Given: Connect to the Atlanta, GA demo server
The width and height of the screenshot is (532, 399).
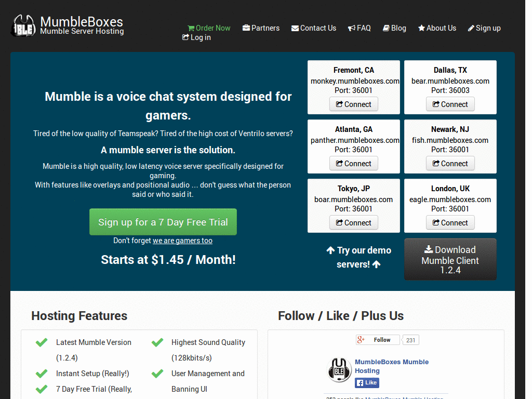Looking at the screenshot, I should click(353, 164).
